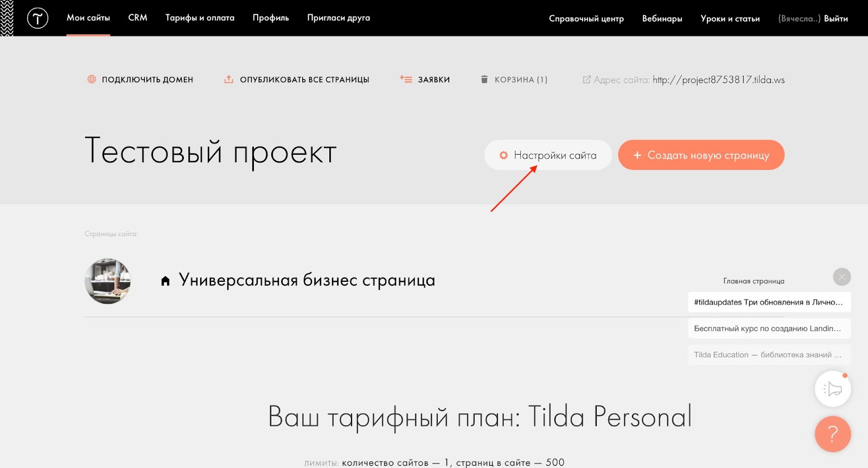Click the page thumbnail of Универсальная бизнес страница
The width and height of the screenshot is (868, 468).
point(108,281)
